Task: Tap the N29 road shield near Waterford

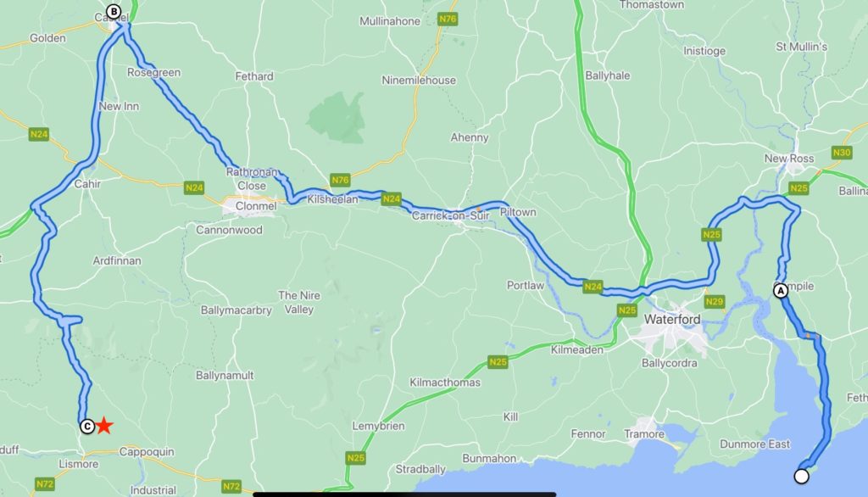Action: click(714, 301)
